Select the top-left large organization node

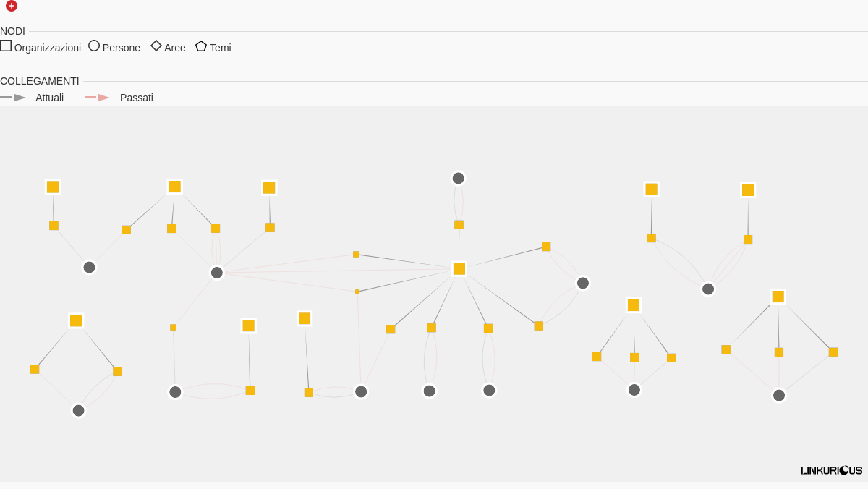click(53, 187)
